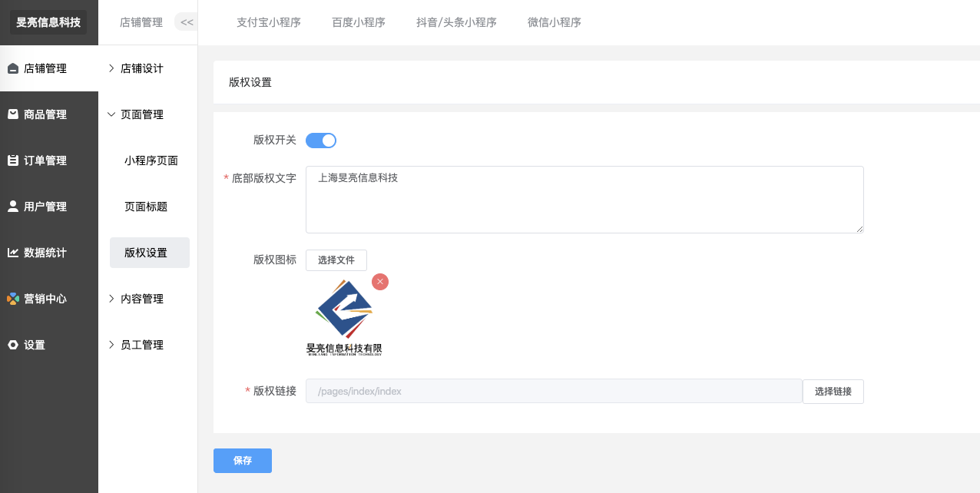Click the uploaded copyright logo thumbnail
Viewport: 980px width, 493px height.
pos(344,318)
